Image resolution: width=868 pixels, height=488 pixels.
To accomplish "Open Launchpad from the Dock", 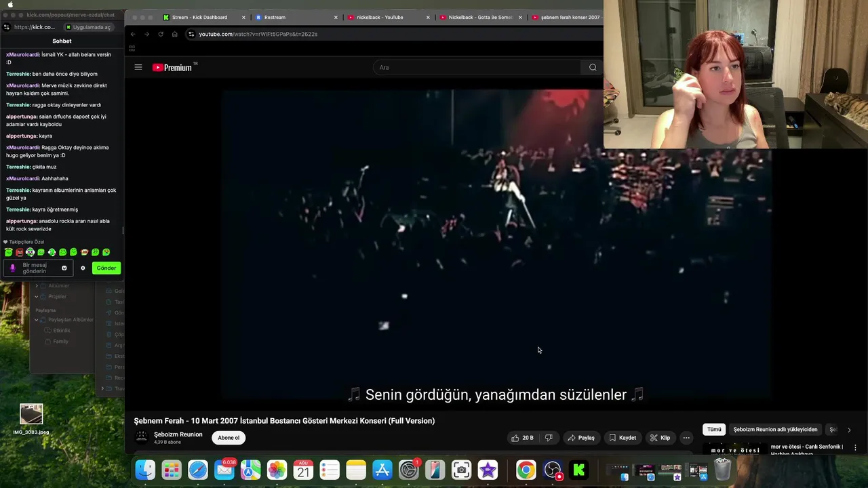I will click(x=172, y=470).
